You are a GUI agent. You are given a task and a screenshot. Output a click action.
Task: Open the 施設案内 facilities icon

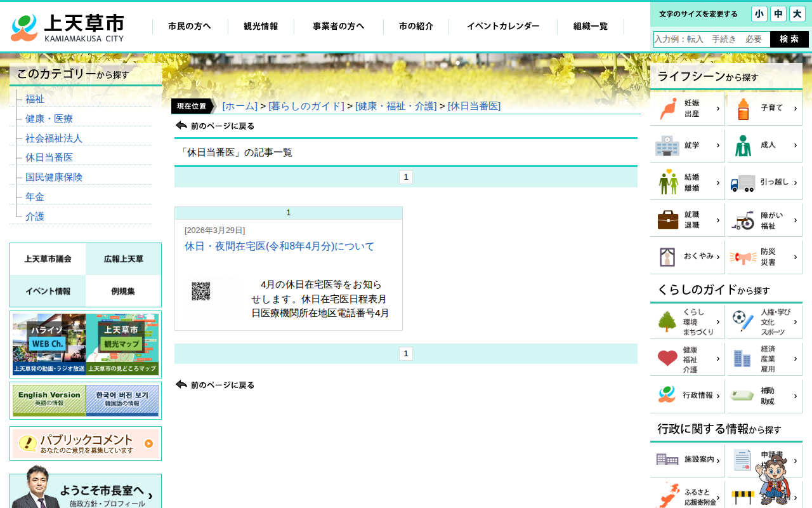tap(688, 460)
